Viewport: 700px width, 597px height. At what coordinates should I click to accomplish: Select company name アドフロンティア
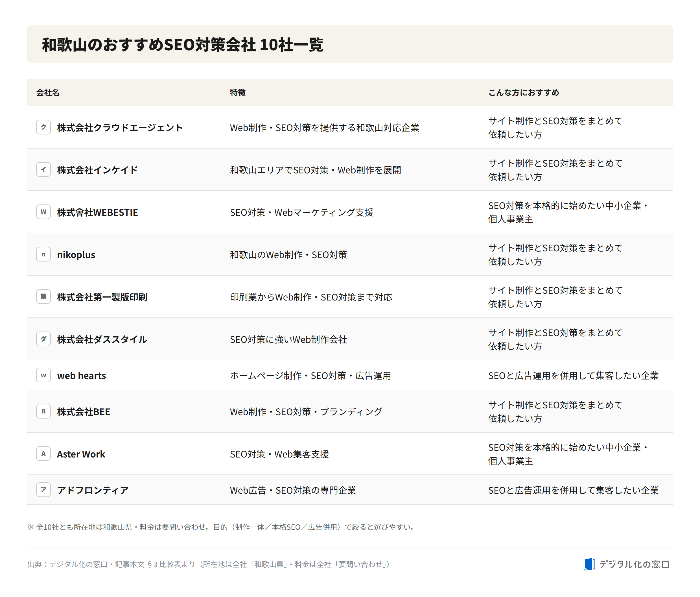[93, 490]
